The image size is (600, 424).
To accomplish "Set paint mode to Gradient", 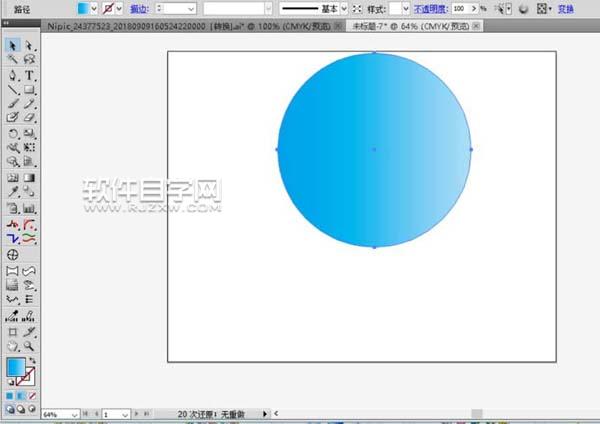I will (21, 396).
